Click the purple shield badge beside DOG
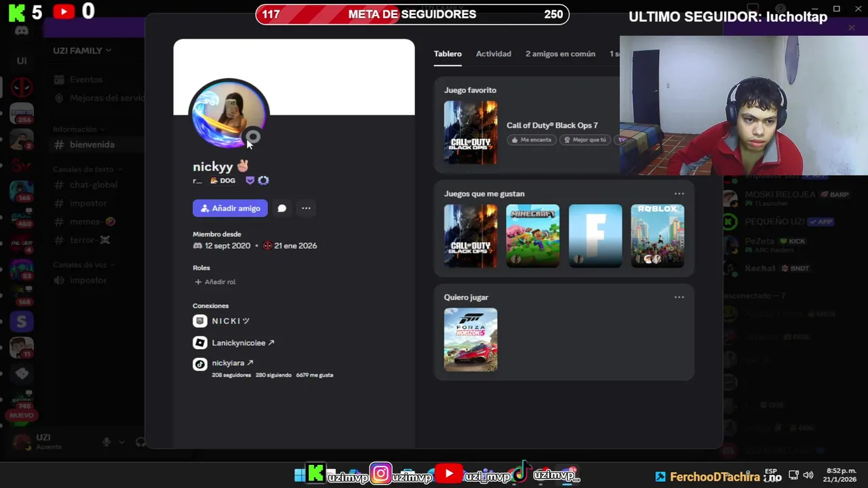 [250, 181]
